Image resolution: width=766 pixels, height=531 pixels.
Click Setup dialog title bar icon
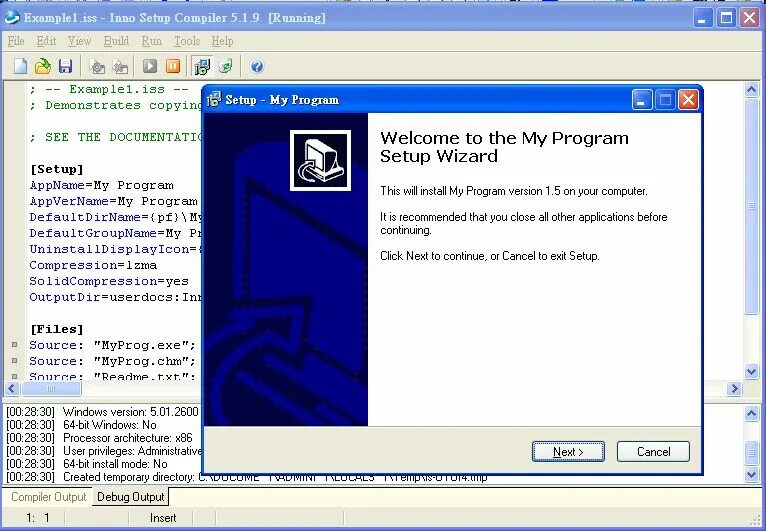point(213,99)
